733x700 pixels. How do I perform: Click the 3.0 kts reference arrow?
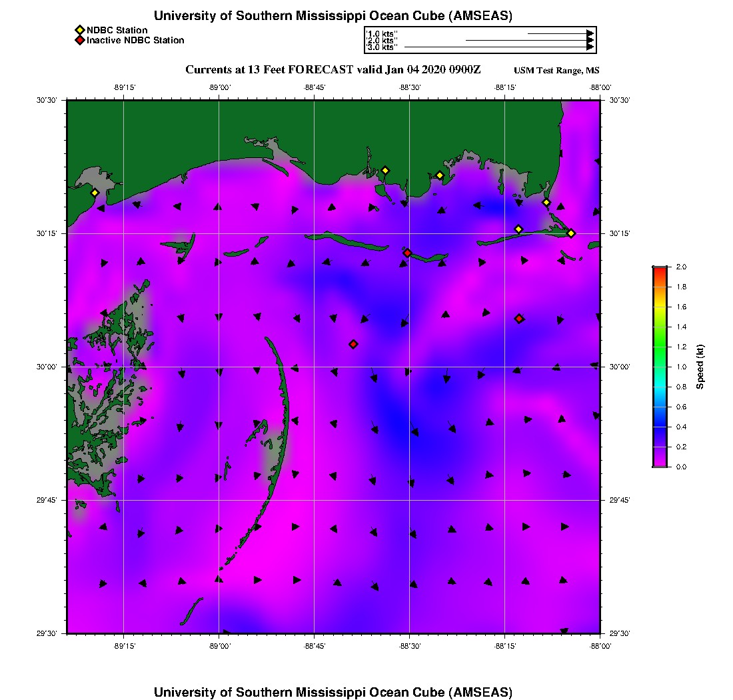click(x=498, y=47)
